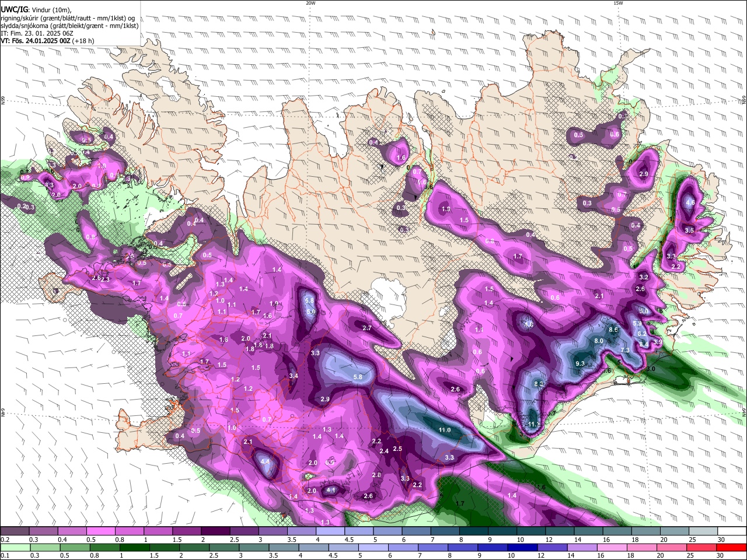The image size is (747, 560).
Task: Click the '0.1' label in the rain legend
Action: 5,556
